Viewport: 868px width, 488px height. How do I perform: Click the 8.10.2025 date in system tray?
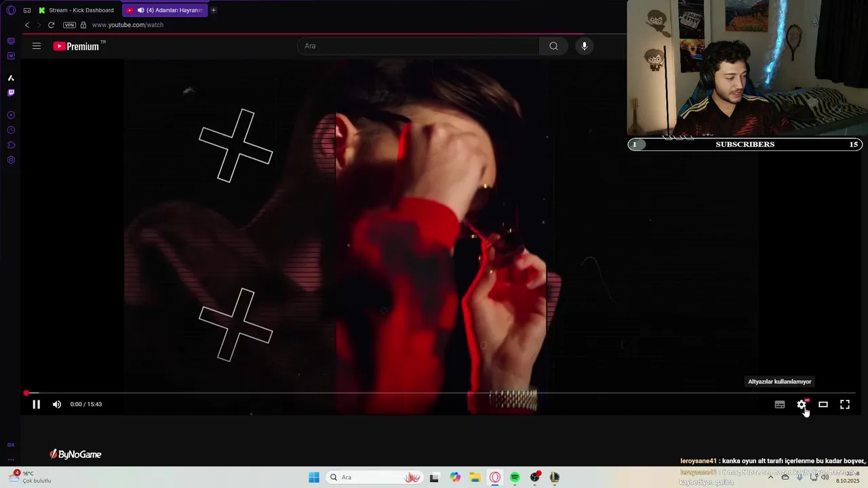tap(848, 481)
